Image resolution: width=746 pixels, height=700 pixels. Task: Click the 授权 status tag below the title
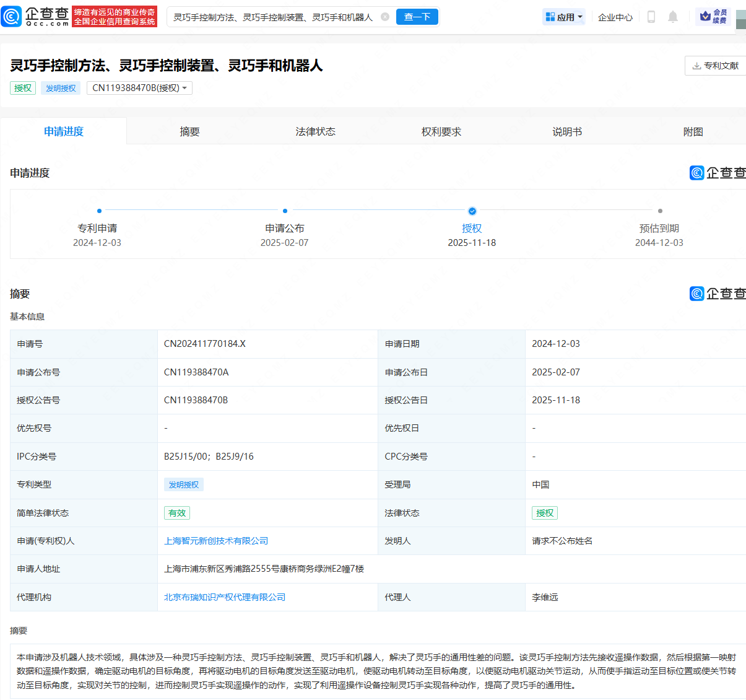coord(22,88)
